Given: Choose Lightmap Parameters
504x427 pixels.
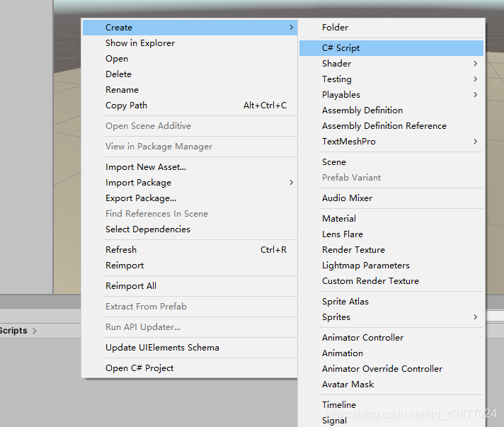Looking at the screenshot, I should tap(391, 266).
